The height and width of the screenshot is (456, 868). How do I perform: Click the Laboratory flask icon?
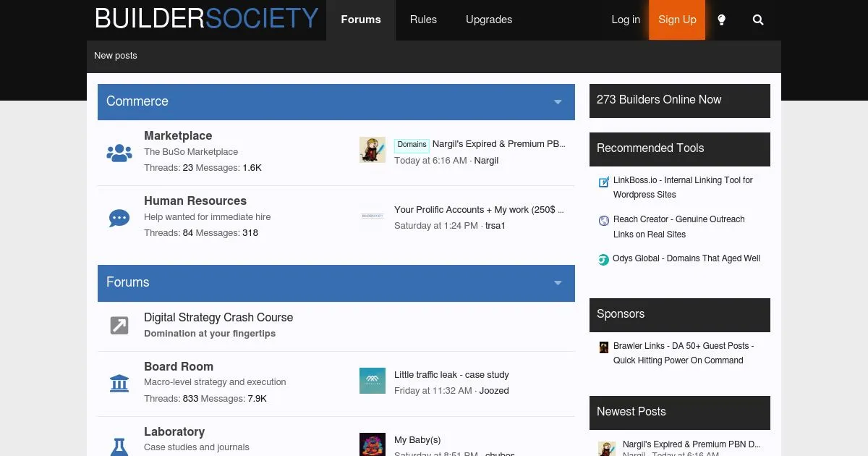pos(119,447)
